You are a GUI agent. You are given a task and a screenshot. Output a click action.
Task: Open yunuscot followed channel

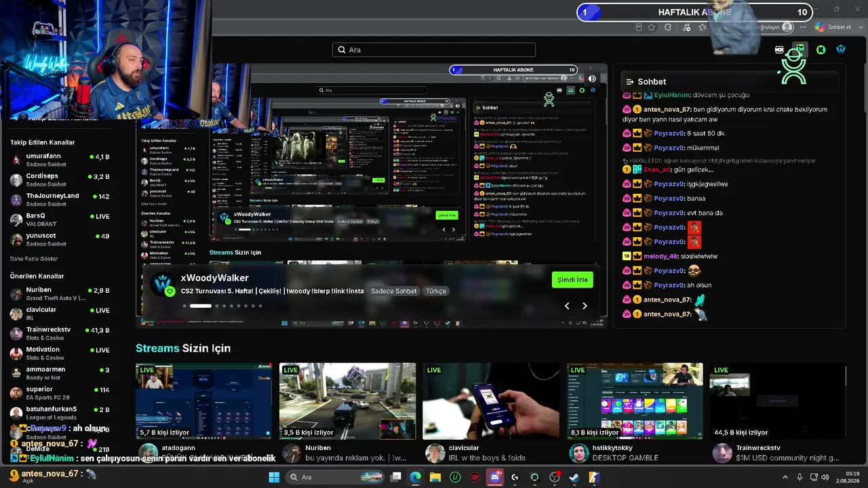(x=60, y=239)
